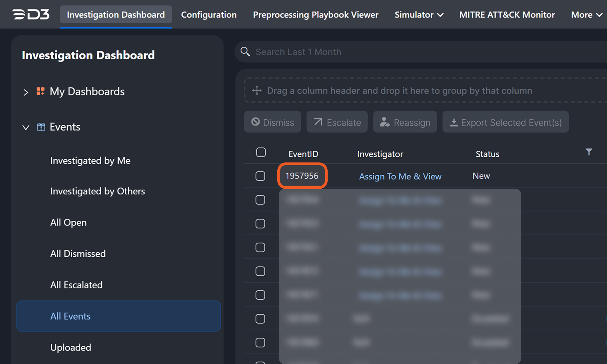Click the New status of event 1957956
Screen dimensions: 607x364
coord(481,176)
